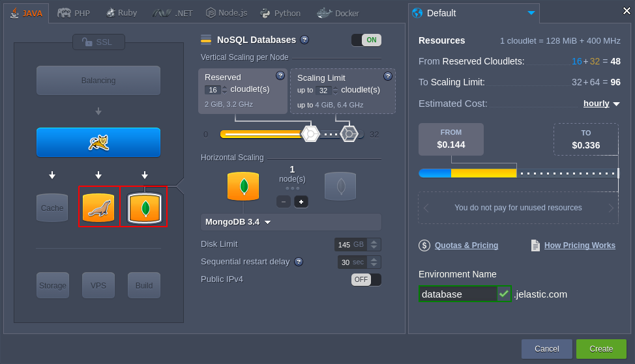The image size is (635, 364).
Task: Open the Node.js tab
Action: tap(226, 13)
